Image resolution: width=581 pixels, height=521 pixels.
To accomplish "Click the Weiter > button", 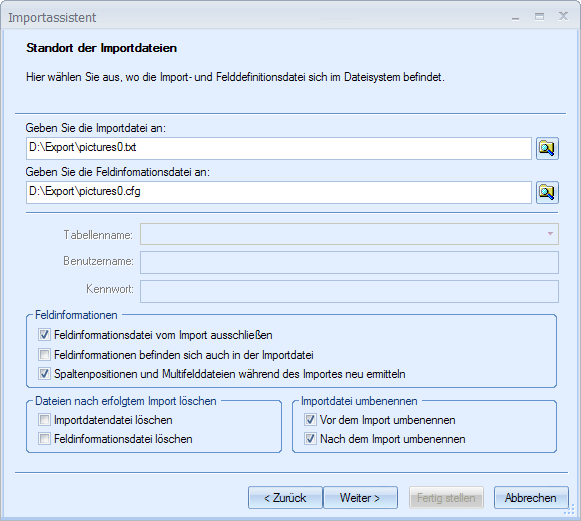I will click(x=361, y=498).
